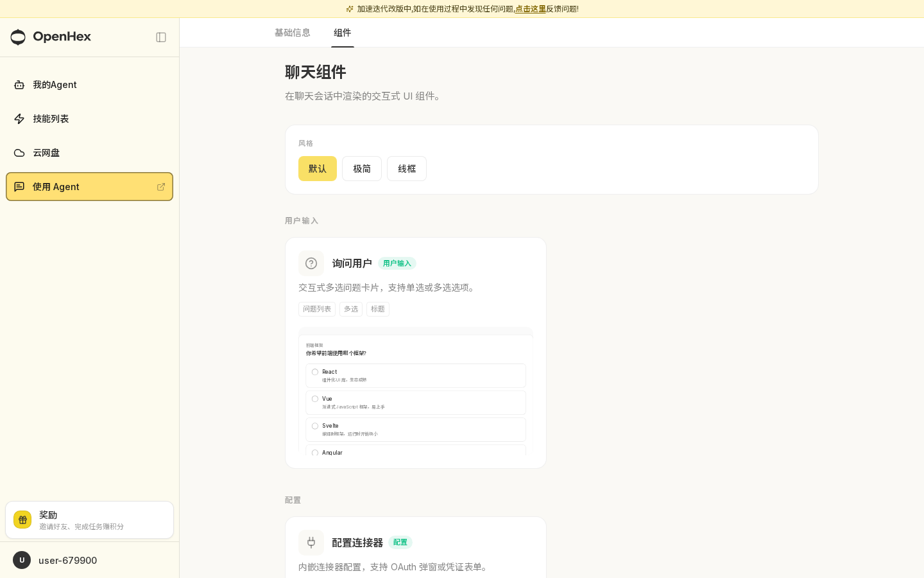The height and width of the screenshot is (578, 924).
Task: Click the 询问用户 card title
Action: pos(352,263)
